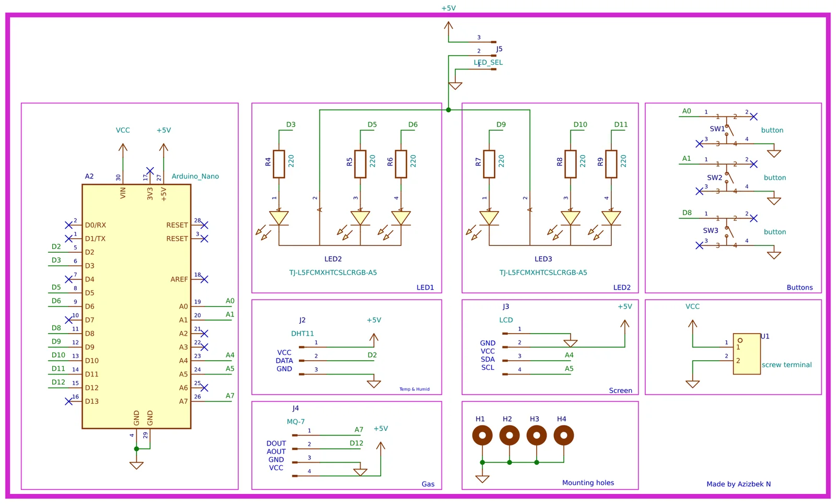Select the 'LCD' connector label

[x=506, y=320]
